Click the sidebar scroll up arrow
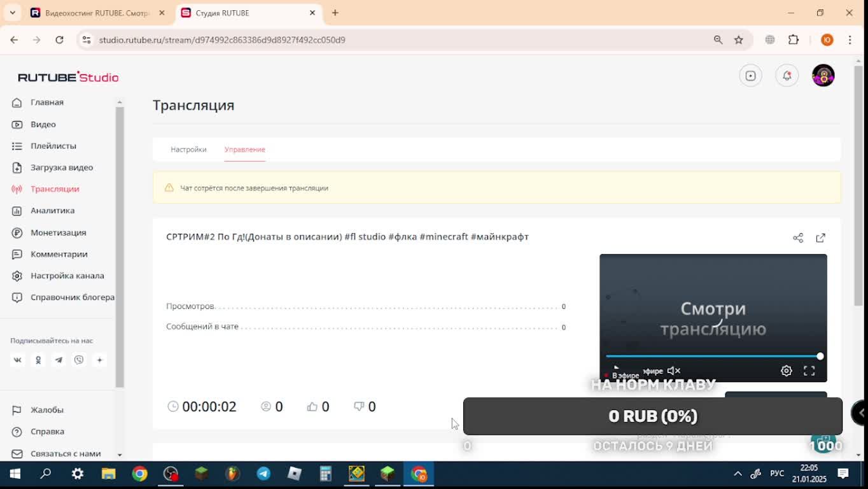The image size is (868, 489). [120, 102]
